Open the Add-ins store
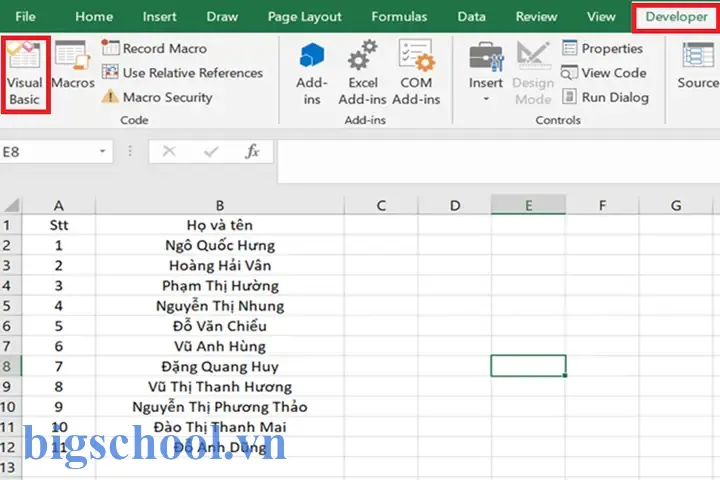This screenshot has height=480, width=720. (312, 73)
